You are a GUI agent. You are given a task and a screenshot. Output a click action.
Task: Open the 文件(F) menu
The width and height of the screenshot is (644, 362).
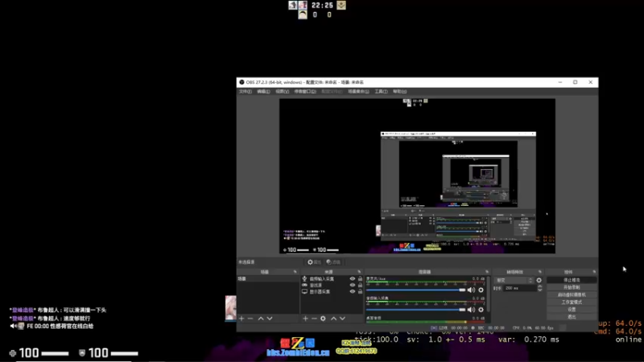[246, 92]
